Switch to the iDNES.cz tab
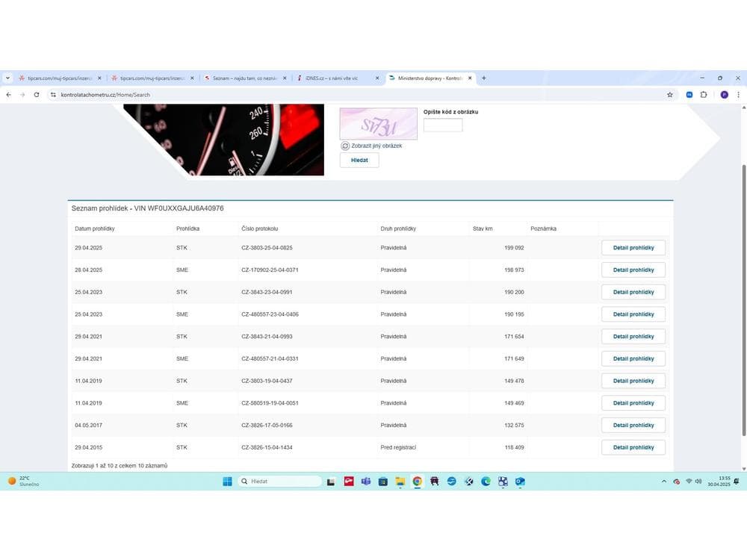Image resolution: width=747 pixels, height=560 pixels. pos(338,78)
